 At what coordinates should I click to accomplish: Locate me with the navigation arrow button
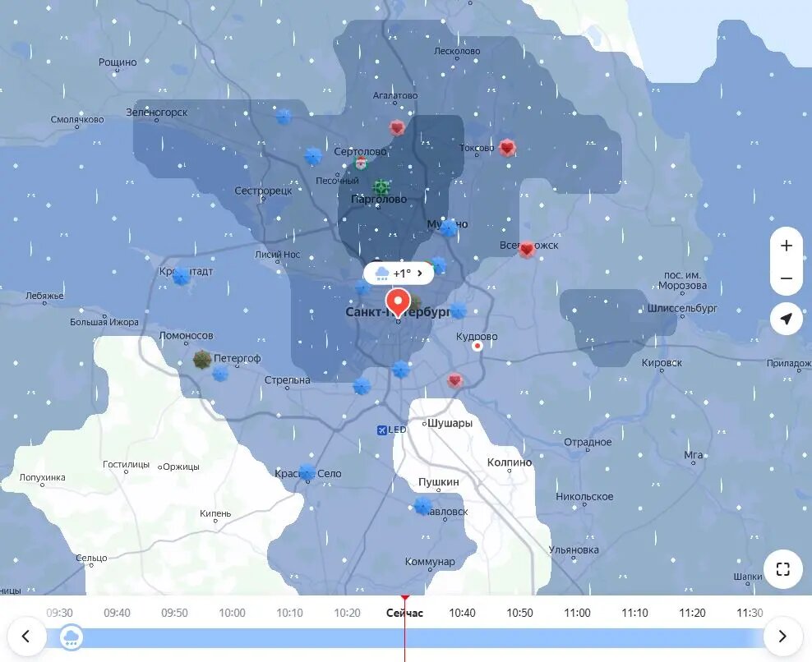[x=786, y=319]
